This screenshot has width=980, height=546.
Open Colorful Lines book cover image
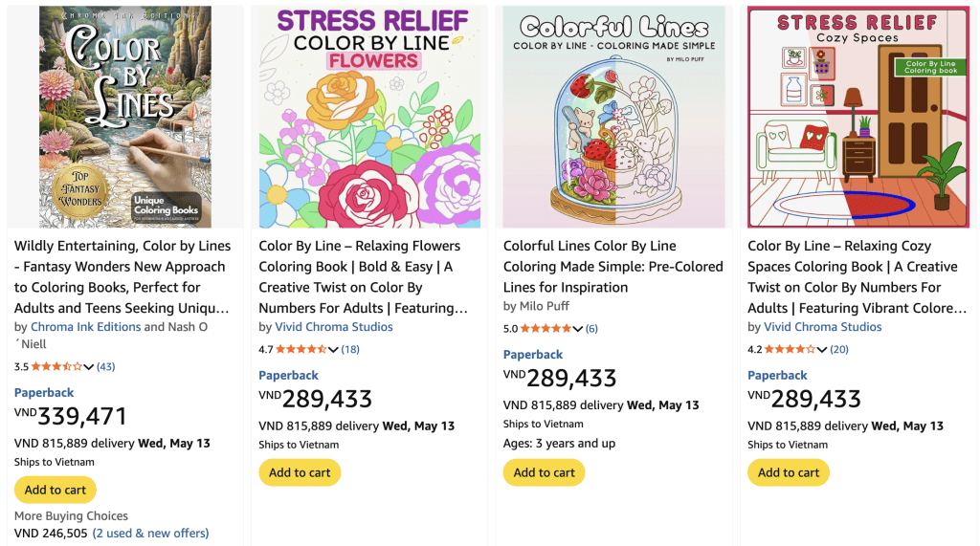click(x=613, y=117)
